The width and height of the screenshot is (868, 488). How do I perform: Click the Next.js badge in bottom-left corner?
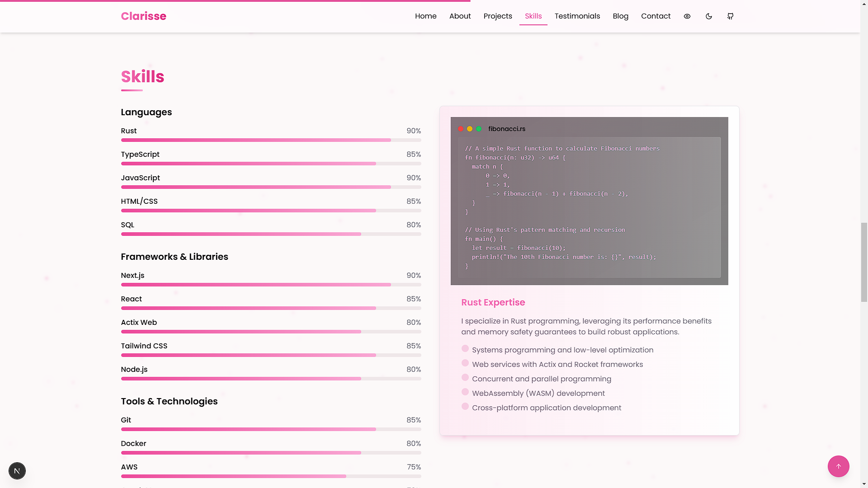[x=17, y=470]
